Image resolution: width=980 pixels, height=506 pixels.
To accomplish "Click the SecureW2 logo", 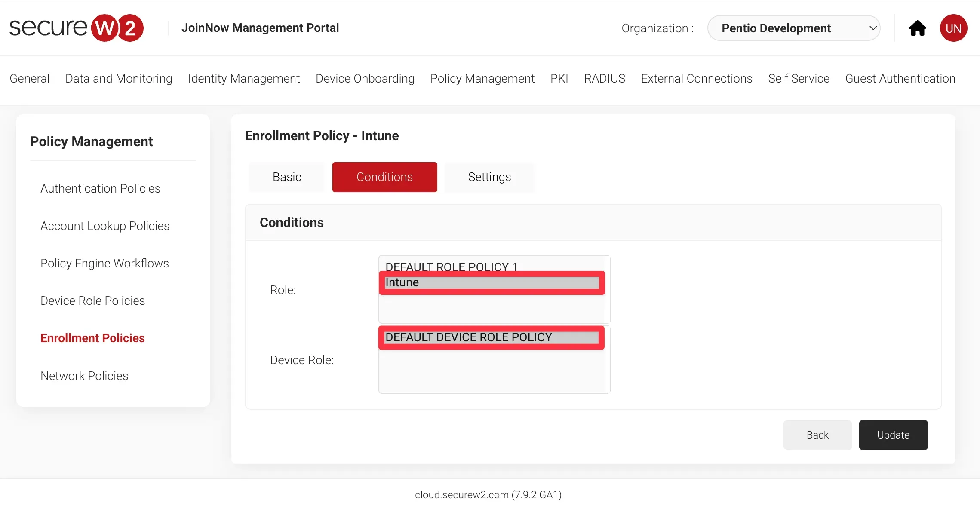I will pyautogui.click(x=77, y=28).
